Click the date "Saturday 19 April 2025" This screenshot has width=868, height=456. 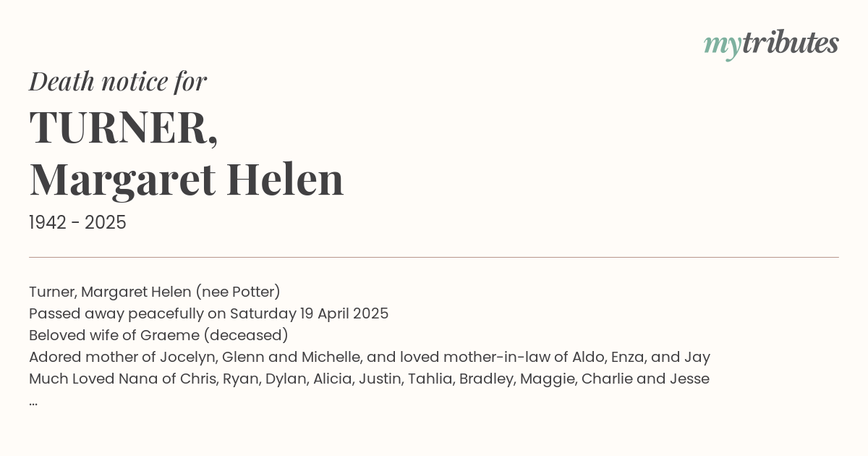pos(309,313)
